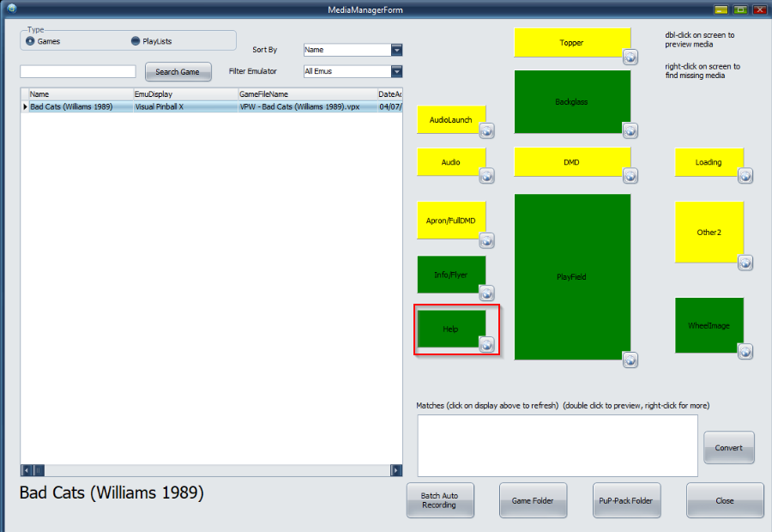This screenshot has width=772, height=532.
Task: Click the corner icon on Help tile
Action: coord(486,345)
